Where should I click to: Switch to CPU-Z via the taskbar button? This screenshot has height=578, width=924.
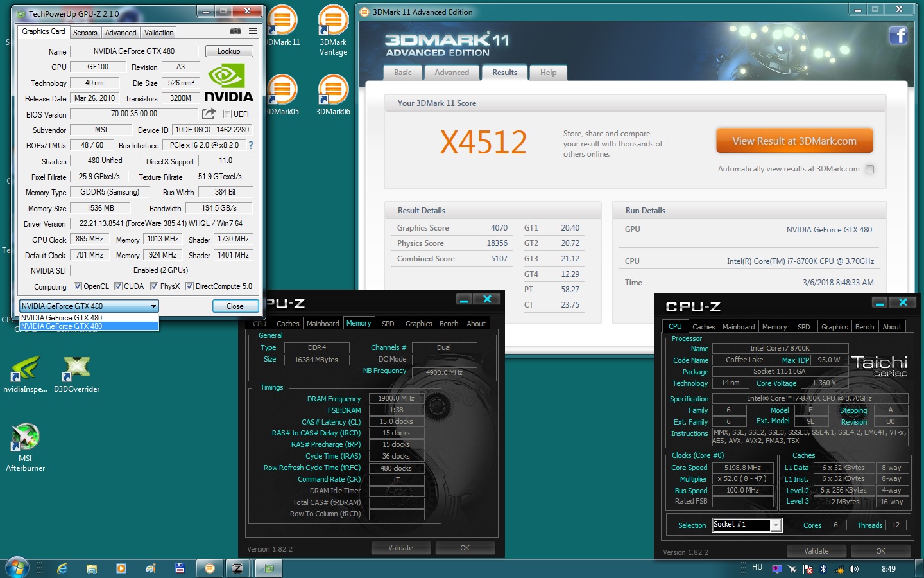[237, 568]
